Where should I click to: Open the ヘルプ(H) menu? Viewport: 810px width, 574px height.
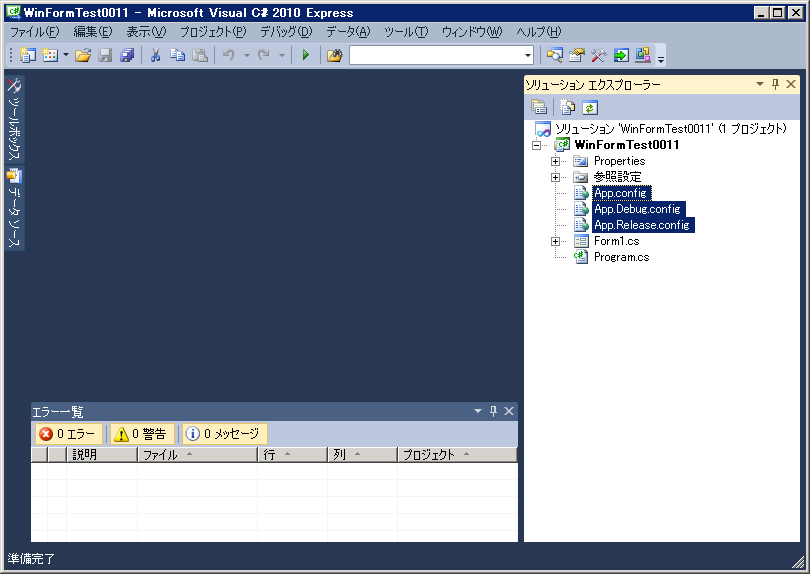tap(539, 32)
